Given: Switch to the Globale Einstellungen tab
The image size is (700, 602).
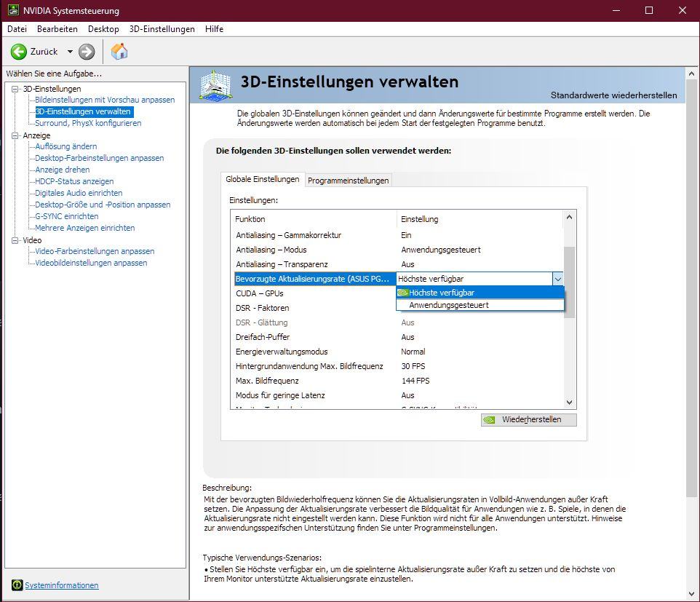Looking at the screenshot, I should (263, 179).
